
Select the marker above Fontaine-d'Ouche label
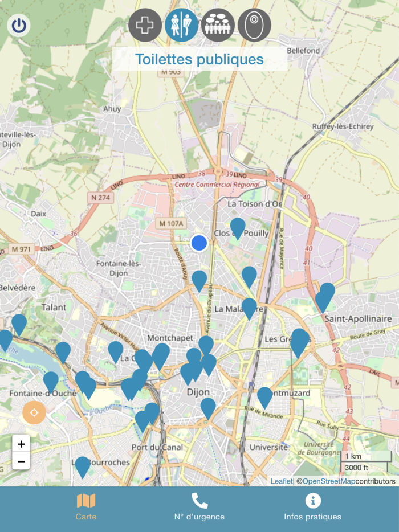tap(51, 382)
